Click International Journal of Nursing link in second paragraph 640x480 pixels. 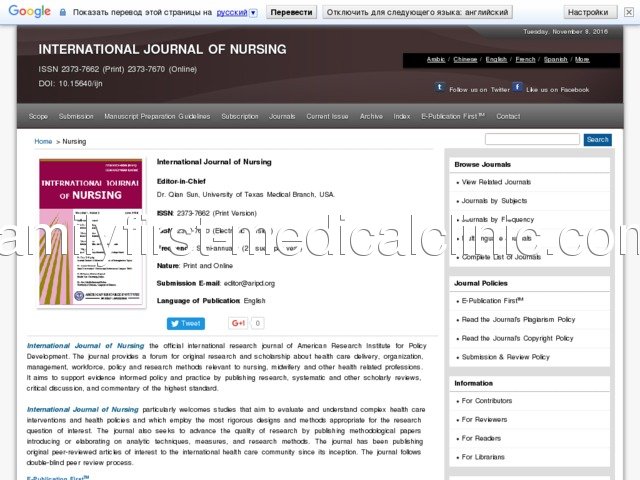[x=82, y=409]
